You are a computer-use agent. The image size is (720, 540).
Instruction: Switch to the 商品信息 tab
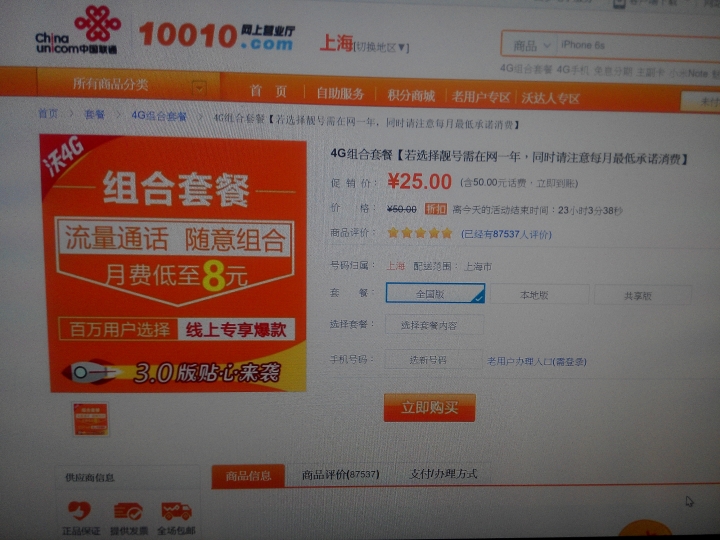click(x=248, y=476)
